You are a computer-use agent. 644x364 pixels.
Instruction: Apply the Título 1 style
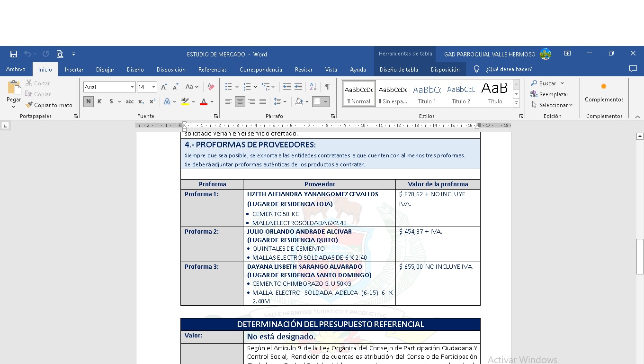coord(427,93)
